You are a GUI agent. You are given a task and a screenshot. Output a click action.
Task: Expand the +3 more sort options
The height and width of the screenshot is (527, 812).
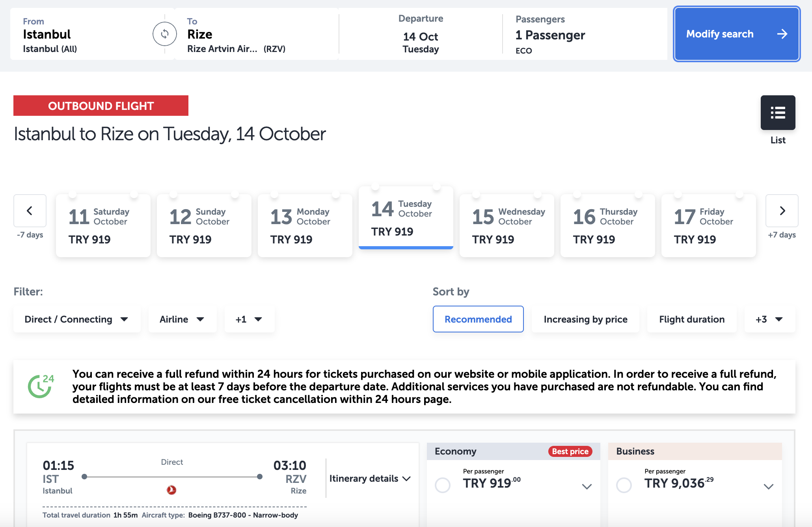click(x=769, y=319)
